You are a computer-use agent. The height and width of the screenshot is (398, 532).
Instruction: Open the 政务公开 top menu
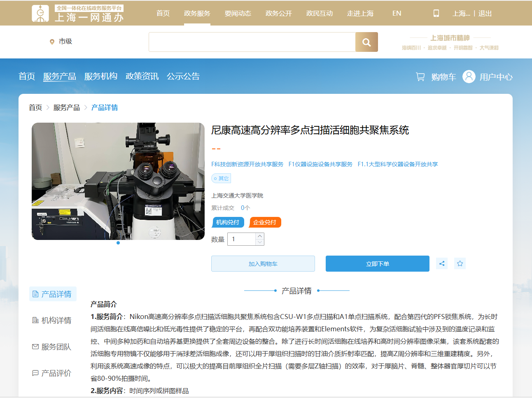[278, 13]
